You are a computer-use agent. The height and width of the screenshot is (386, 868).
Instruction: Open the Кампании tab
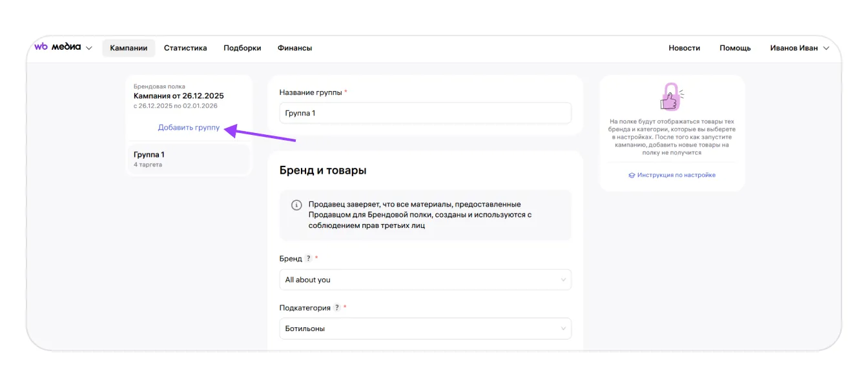click(x=129, y=48)
